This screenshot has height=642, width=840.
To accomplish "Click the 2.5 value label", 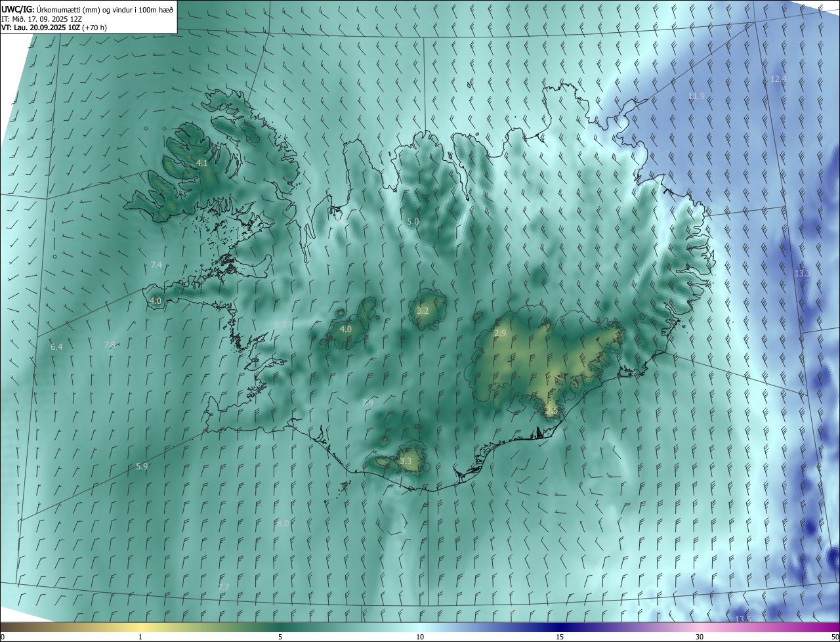I will click(551, 412).
